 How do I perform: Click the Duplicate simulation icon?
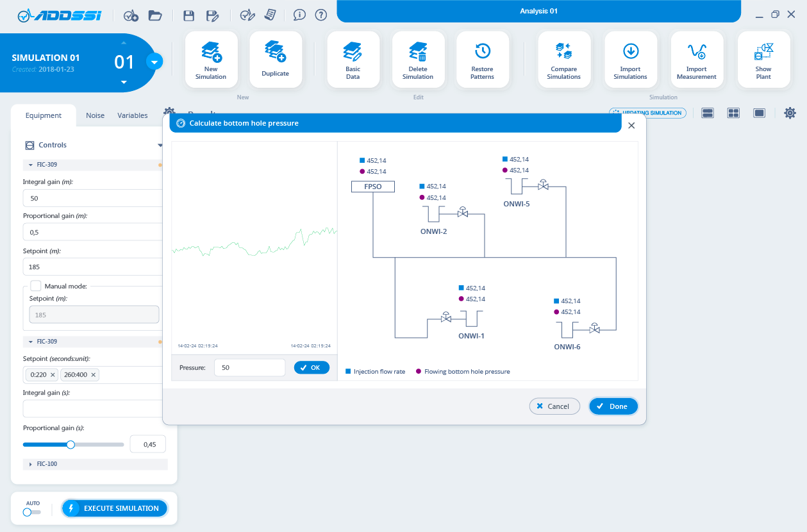click(x=275, y=60)
